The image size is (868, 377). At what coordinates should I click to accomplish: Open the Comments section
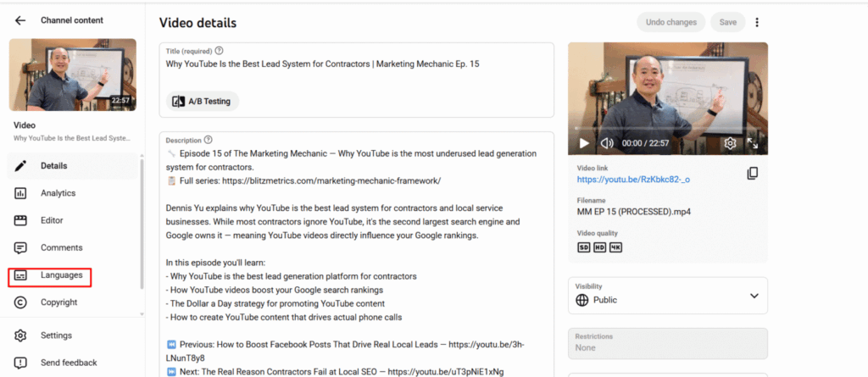coord(61,247)
